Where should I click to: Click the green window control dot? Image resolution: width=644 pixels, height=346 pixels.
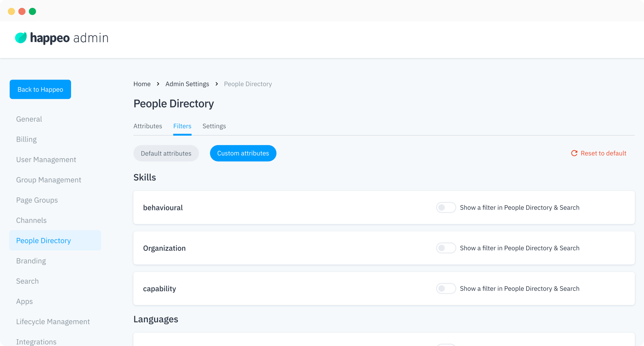[32, 11]
